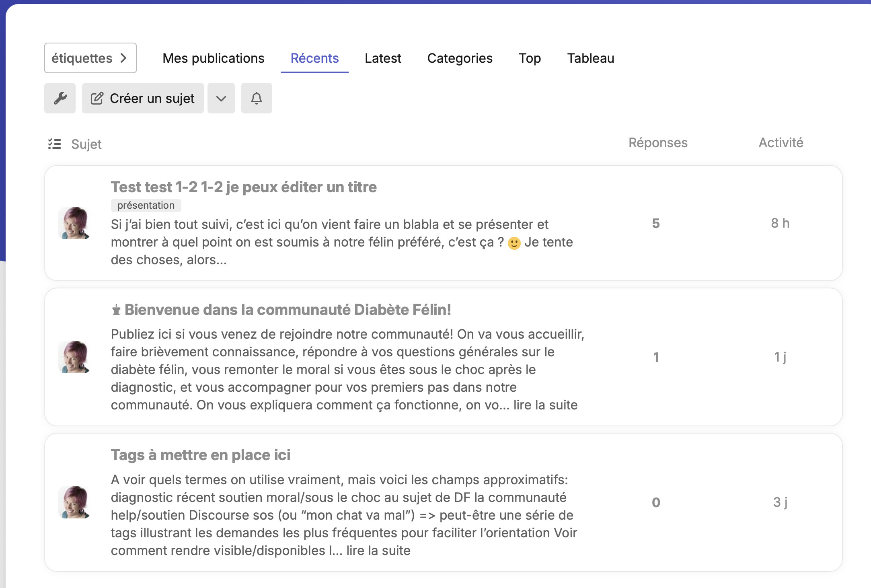Expand the étiquettes tag dropdown
The image size is (871, 588).
click(90, 58)
